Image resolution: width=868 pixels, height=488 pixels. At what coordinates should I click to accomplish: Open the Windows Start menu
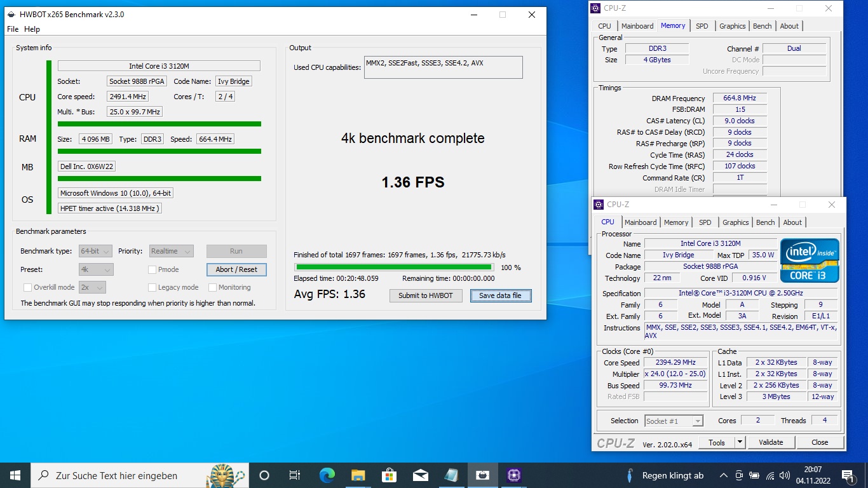pos(15,475)
